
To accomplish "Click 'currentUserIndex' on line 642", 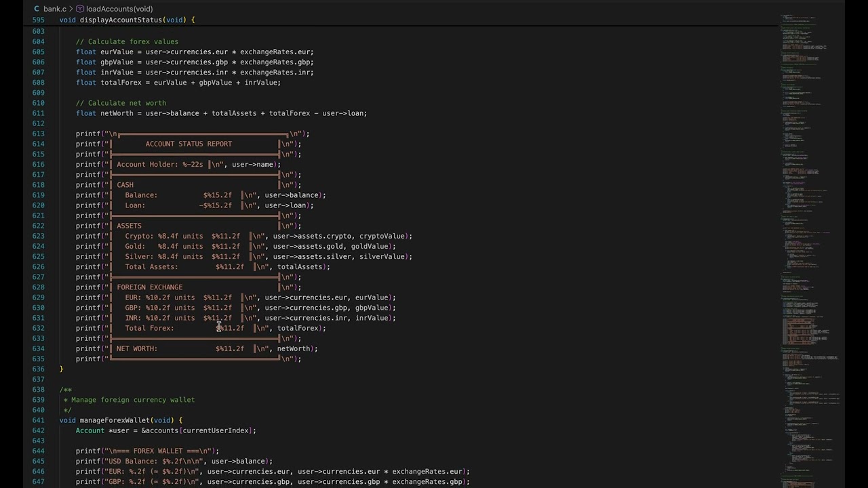I will click(216, 430).
